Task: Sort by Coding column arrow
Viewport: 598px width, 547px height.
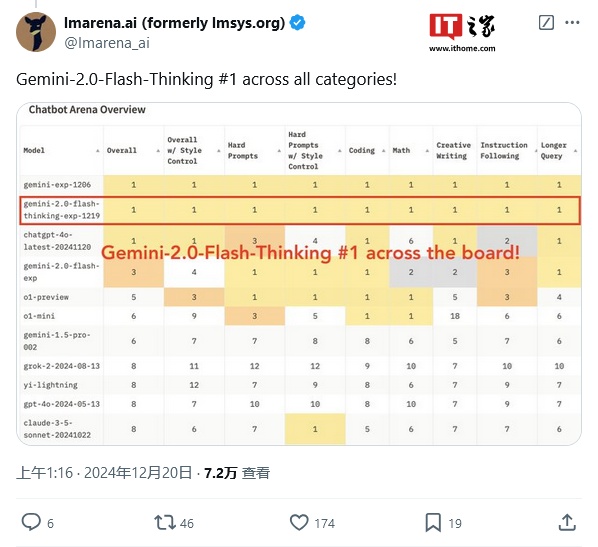Action: (383, 151)
